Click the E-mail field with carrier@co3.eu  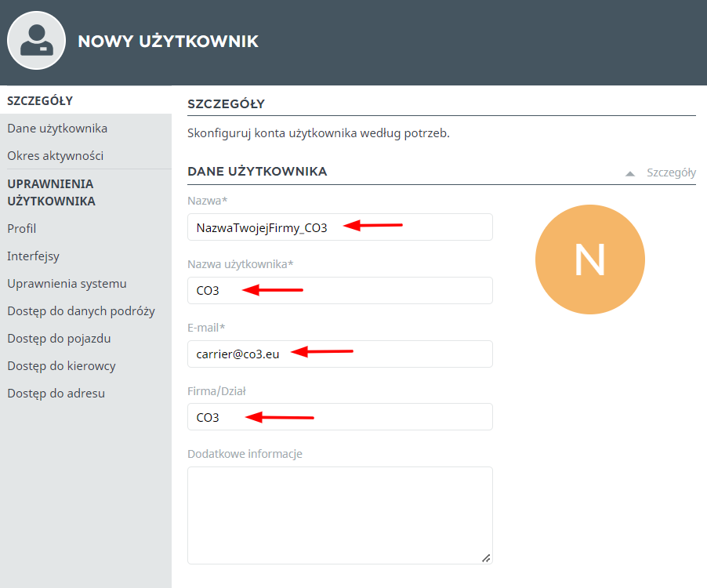point(340,354)
